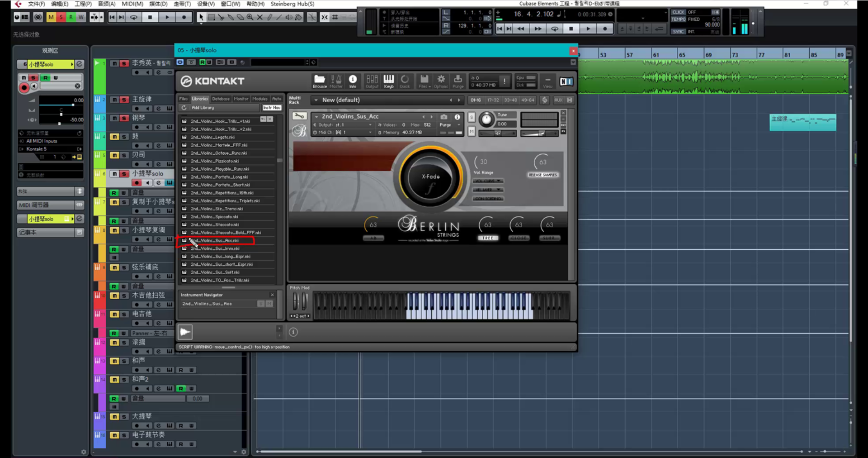The image size is (868, 458).
Task: Expand the New (default) multi preset dropdown
Action: point(316,100)
